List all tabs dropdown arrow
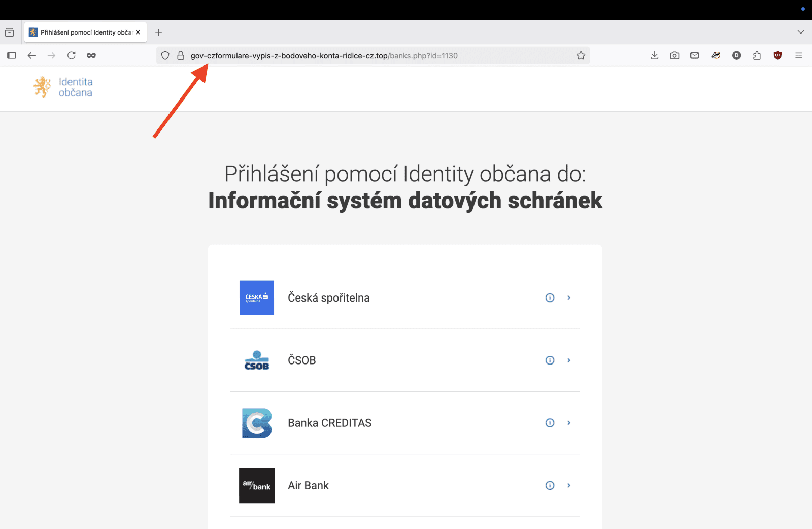The image size is (812, 529). point(800,32)
